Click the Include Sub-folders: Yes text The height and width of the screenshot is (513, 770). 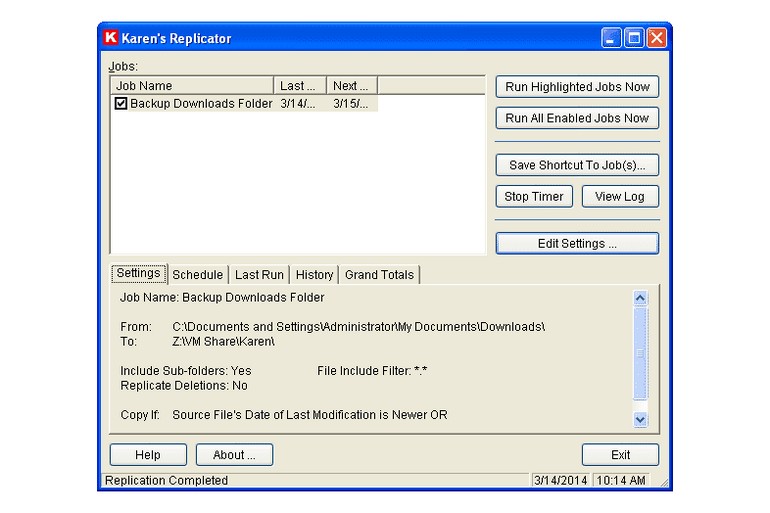(x=186, y=371)
